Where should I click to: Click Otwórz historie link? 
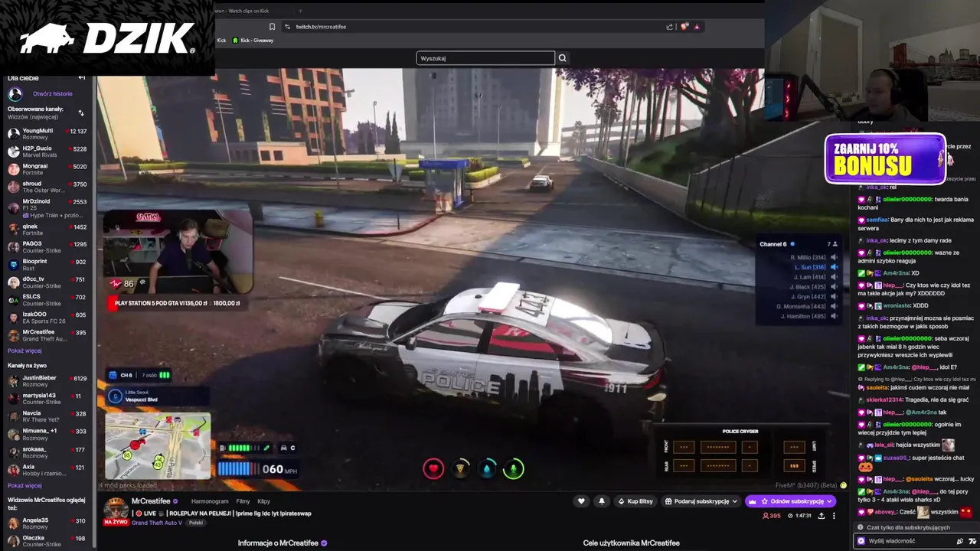coord(52,94)
